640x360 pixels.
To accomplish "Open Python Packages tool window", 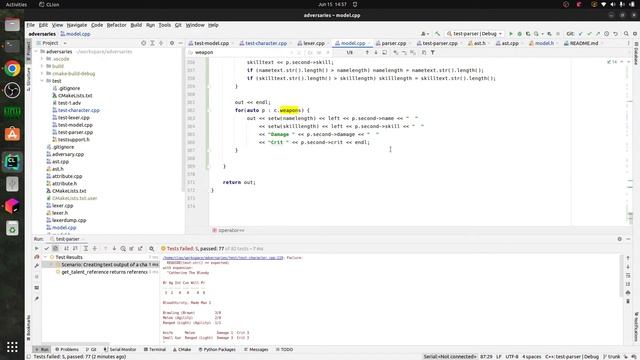I will [x=217, y=349].
